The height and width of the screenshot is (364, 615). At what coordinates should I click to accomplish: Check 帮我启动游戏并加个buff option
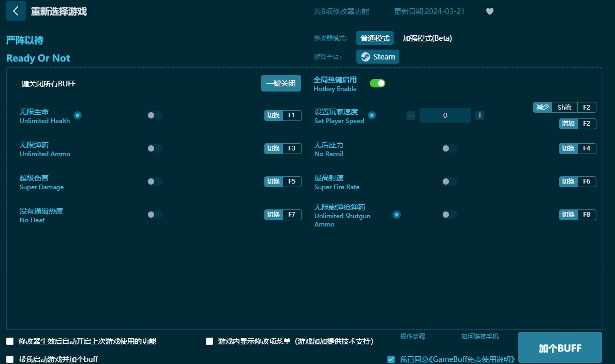9,359
